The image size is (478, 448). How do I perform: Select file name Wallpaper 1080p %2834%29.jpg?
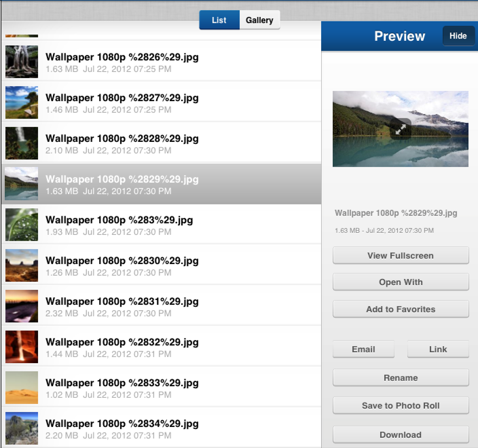click(122, 424)
